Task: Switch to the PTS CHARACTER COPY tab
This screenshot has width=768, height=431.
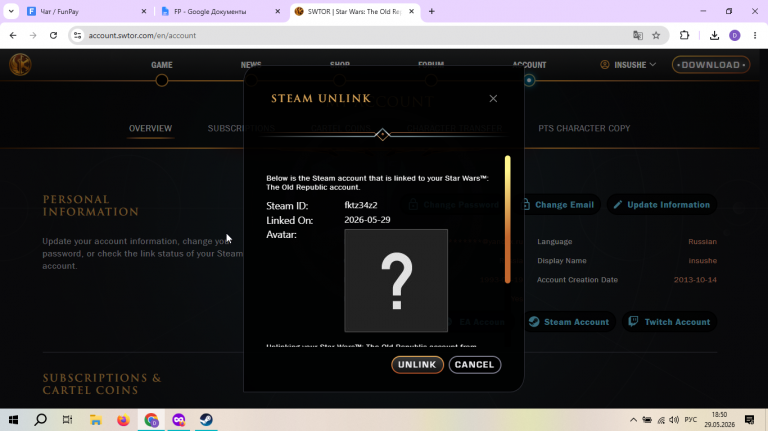Action: [x=584, y=128]
